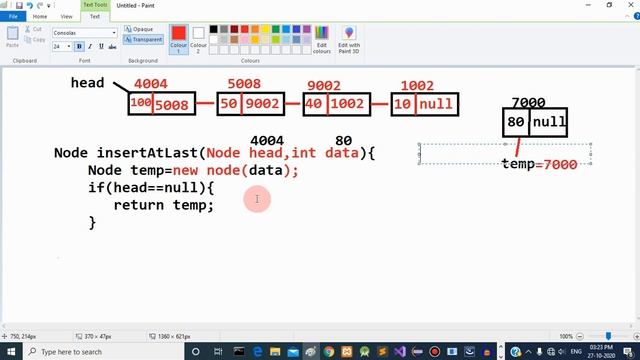Open the clock showing 03:23 PM
The height and width of the screenshot is (360, 640).
[601, 351]
